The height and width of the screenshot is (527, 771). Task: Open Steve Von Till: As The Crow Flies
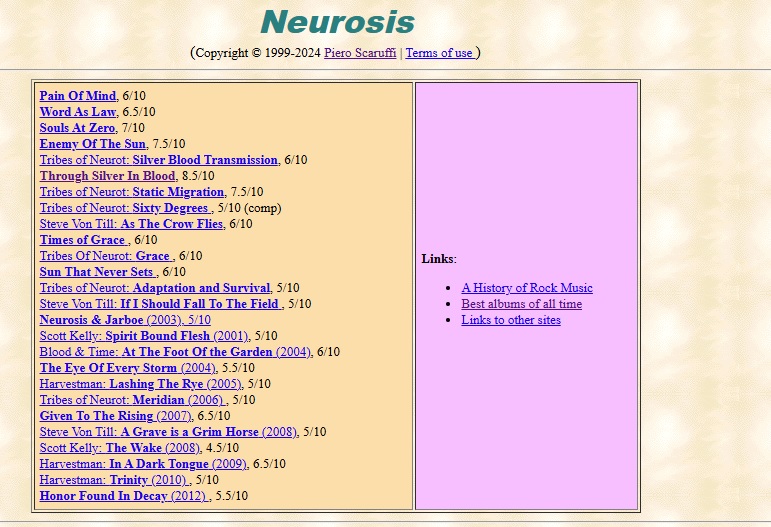[131, 224]
